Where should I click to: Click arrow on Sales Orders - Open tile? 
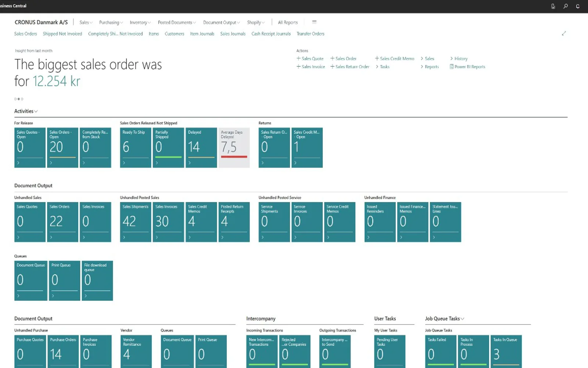point(51,163)
